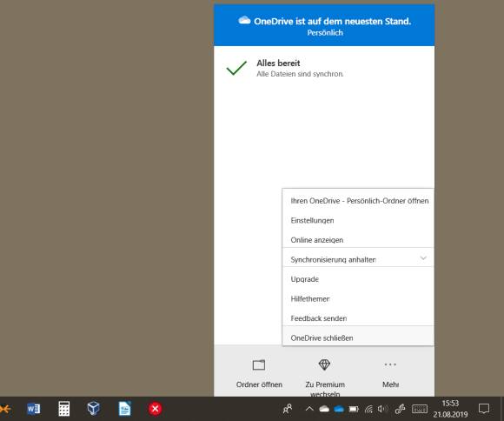Open Word from the taskbar
The width and height of the screenshot is (504, 421).
coord(33,409)
